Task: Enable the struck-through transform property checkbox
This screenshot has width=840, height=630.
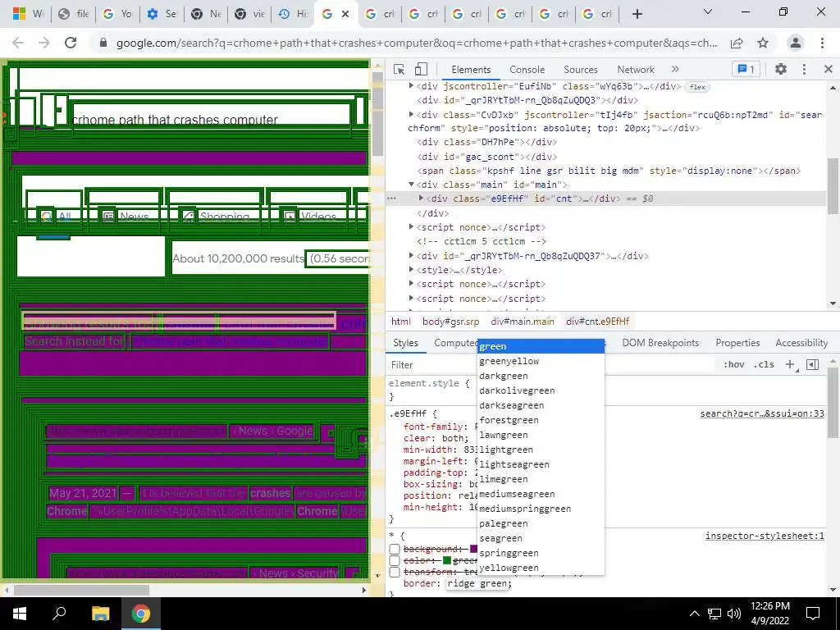Action: click(x=395, y=572)
